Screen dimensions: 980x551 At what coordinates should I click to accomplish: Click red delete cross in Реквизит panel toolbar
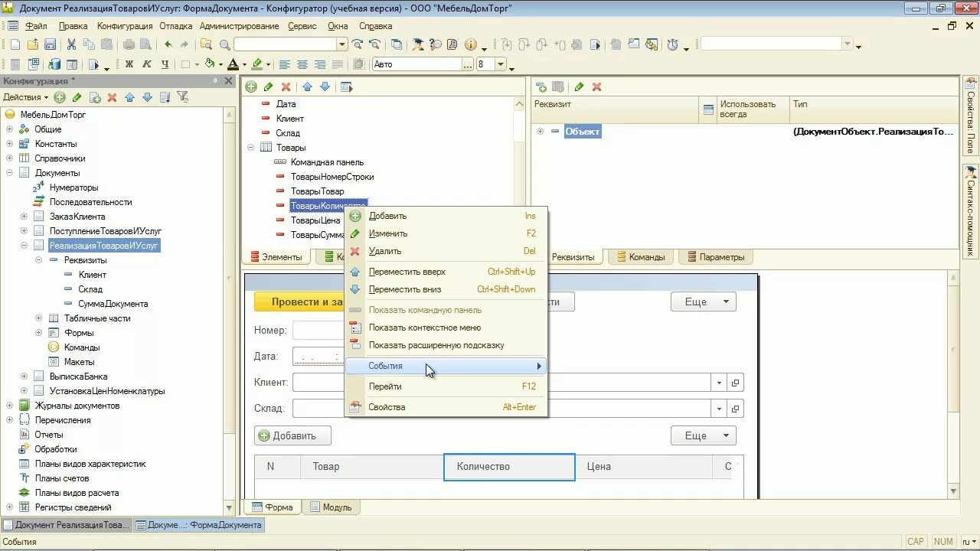pos(597,87)
